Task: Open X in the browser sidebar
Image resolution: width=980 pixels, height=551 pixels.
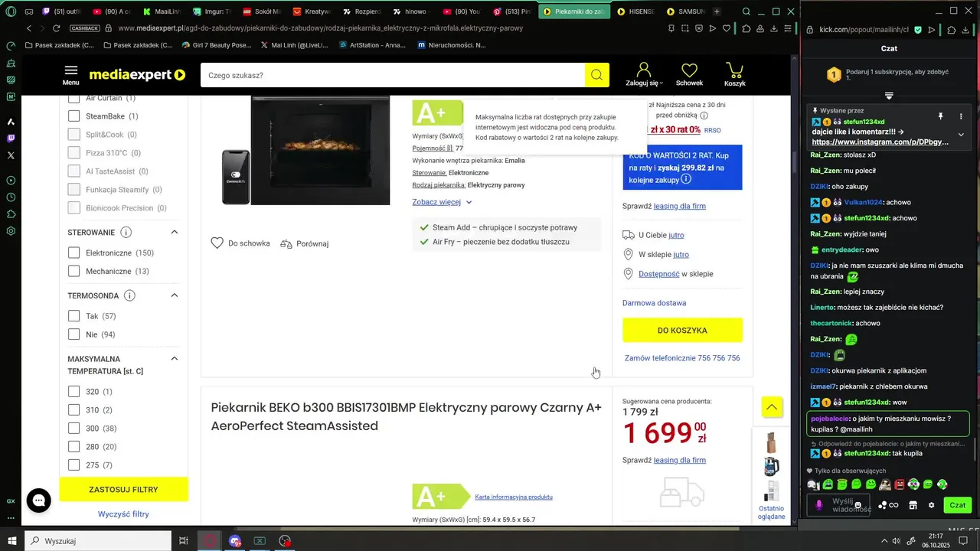Action: click(11, 155)
